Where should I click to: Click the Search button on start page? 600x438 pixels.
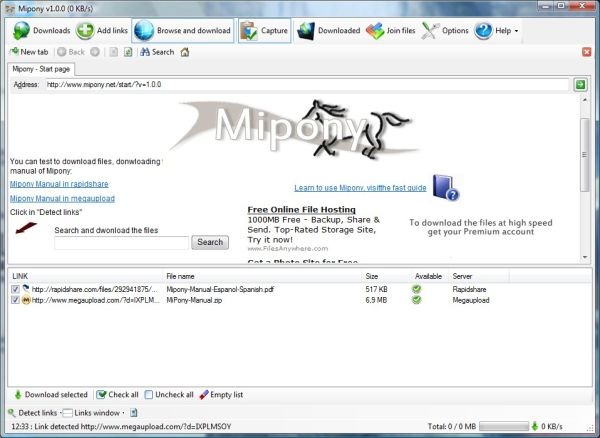coord(210,243)
